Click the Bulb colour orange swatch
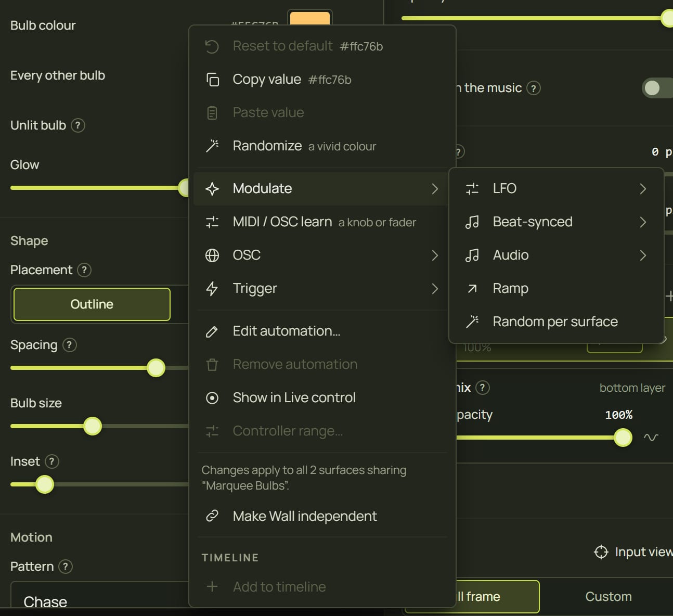The image size is (673, 616). point(310,18)
